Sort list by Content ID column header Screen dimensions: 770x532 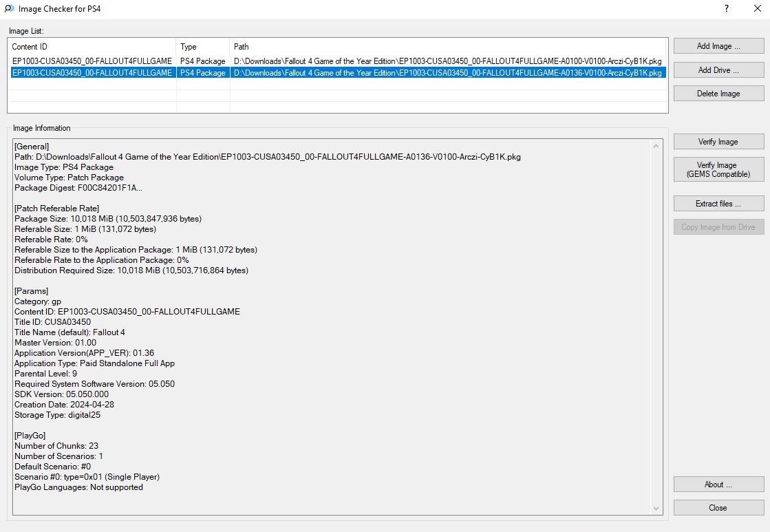(x=92, y=47)
